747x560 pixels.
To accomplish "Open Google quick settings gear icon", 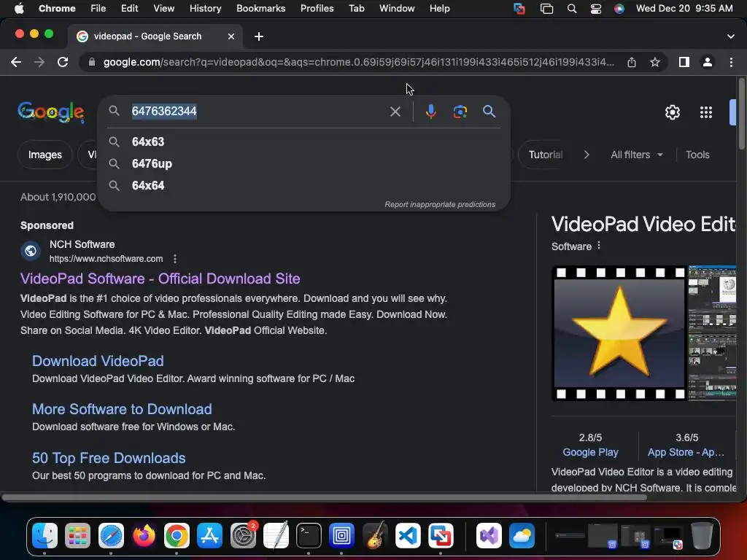I will tap(672, 112).
